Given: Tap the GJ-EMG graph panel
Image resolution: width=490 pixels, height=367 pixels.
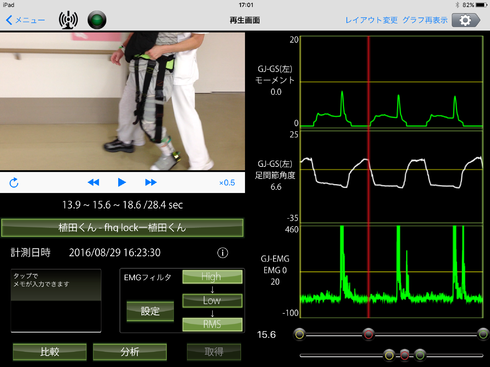Looking at the screenshot, I should tap(392, 271).
